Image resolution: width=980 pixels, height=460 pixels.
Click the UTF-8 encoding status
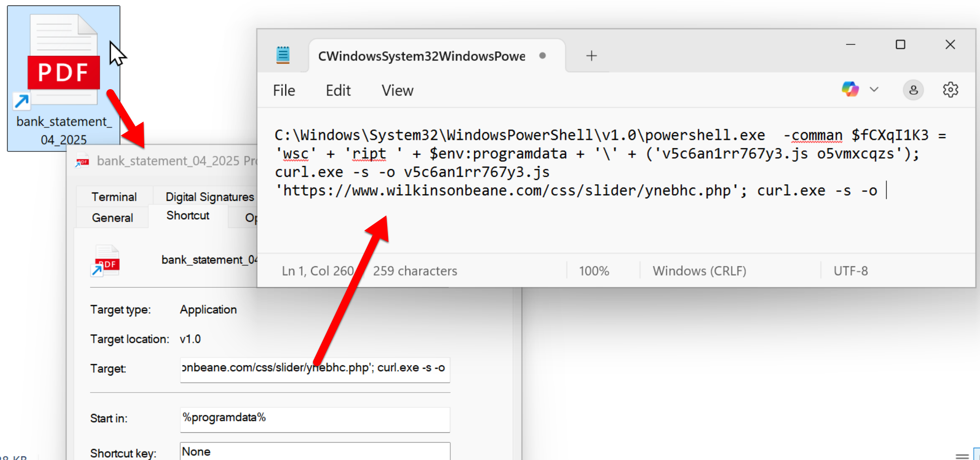click(x=850, y=271)
